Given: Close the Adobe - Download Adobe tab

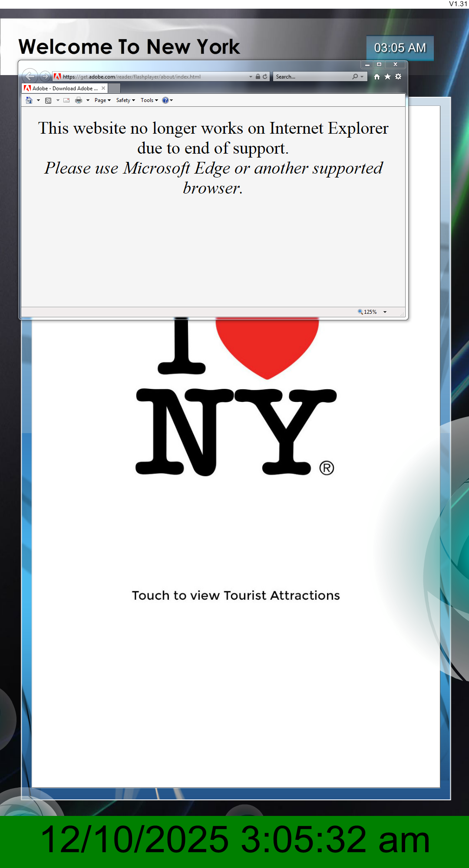Looking at the screenshot, I should tap(103, 88).
